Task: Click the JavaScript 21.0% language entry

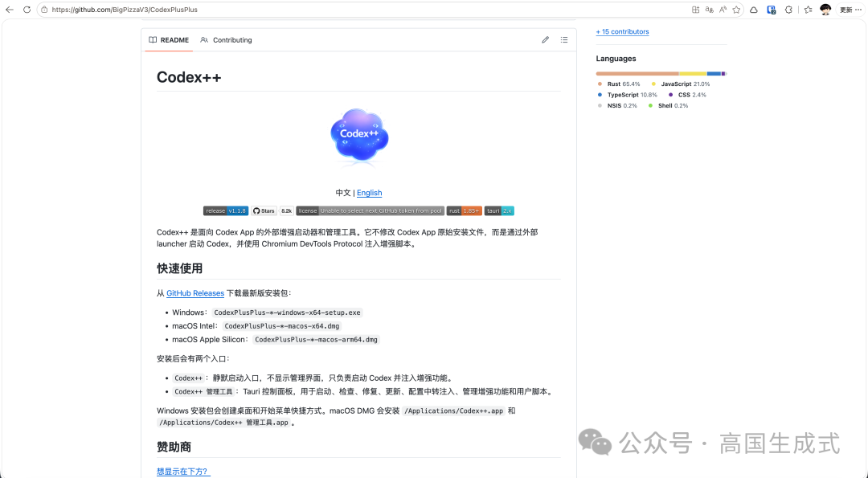Action: 681,84
